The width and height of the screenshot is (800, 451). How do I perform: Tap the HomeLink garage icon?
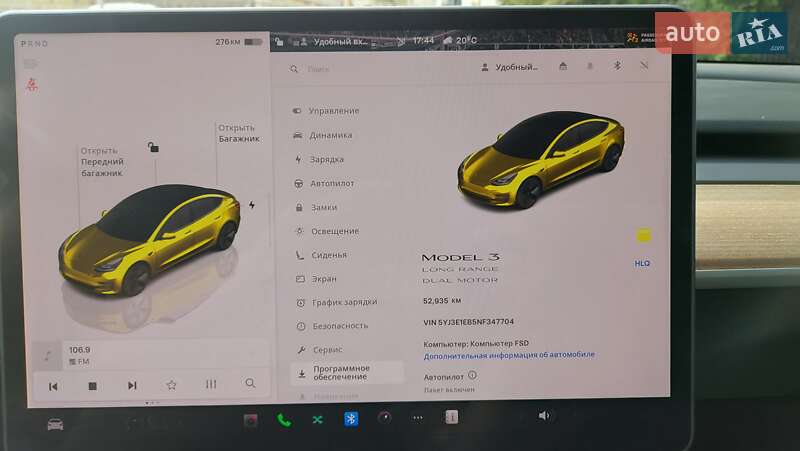[563, 66]
